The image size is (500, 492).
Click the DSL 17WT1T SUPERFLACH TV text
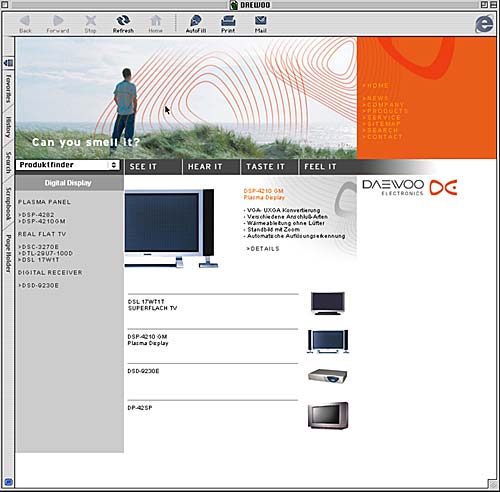(152, 305)
